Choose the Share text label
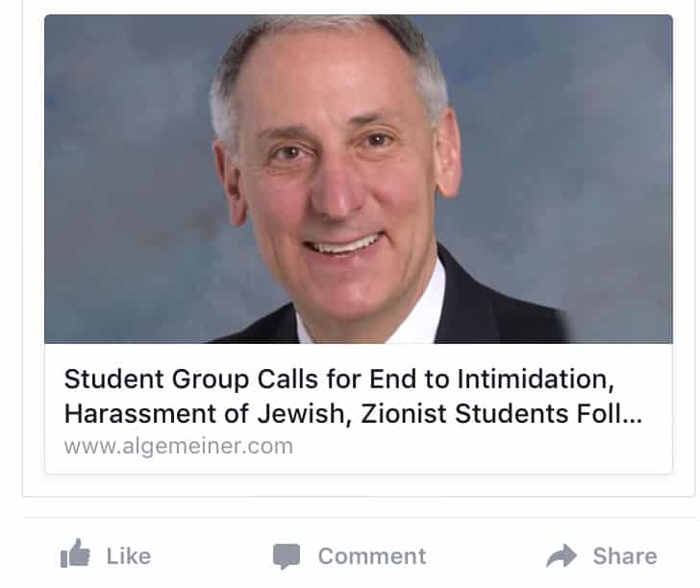Screen dimensions: 700x588 click(x=625, y=556)
